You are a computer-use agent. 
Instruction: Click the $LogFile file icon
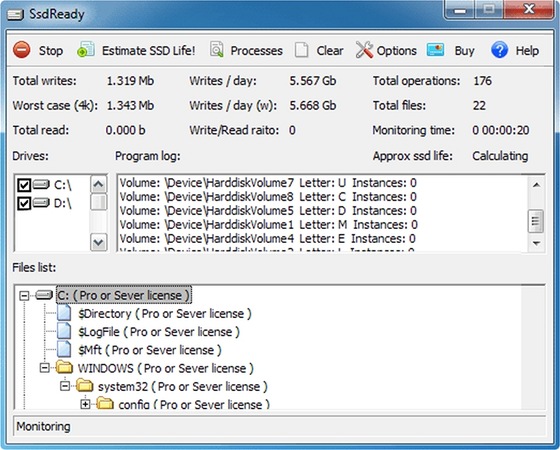coord(64,331)
